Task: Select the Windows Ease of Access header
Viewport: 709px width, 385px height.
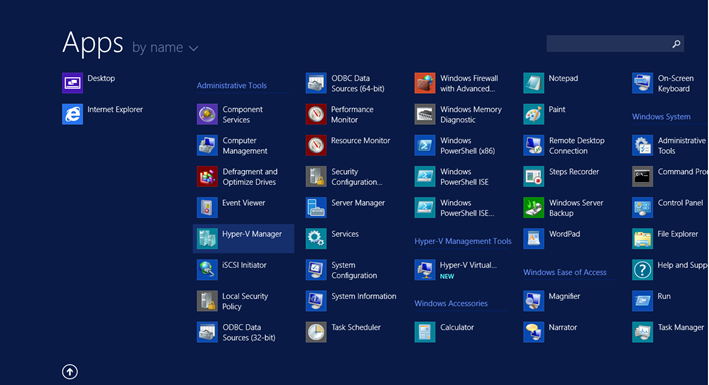Action: coord(565,272)
